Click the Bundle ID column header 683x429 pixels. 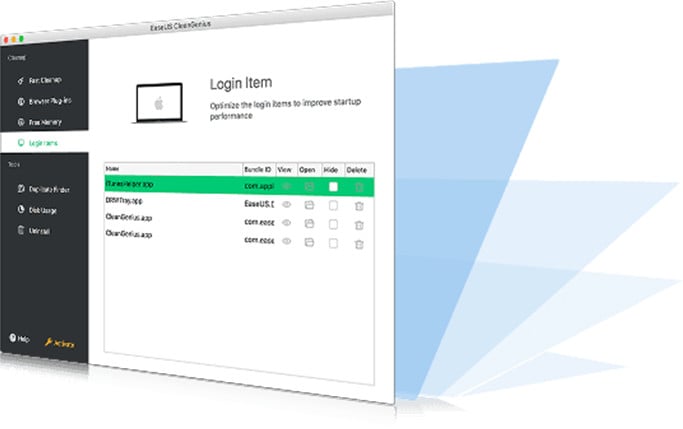[259, 169]
